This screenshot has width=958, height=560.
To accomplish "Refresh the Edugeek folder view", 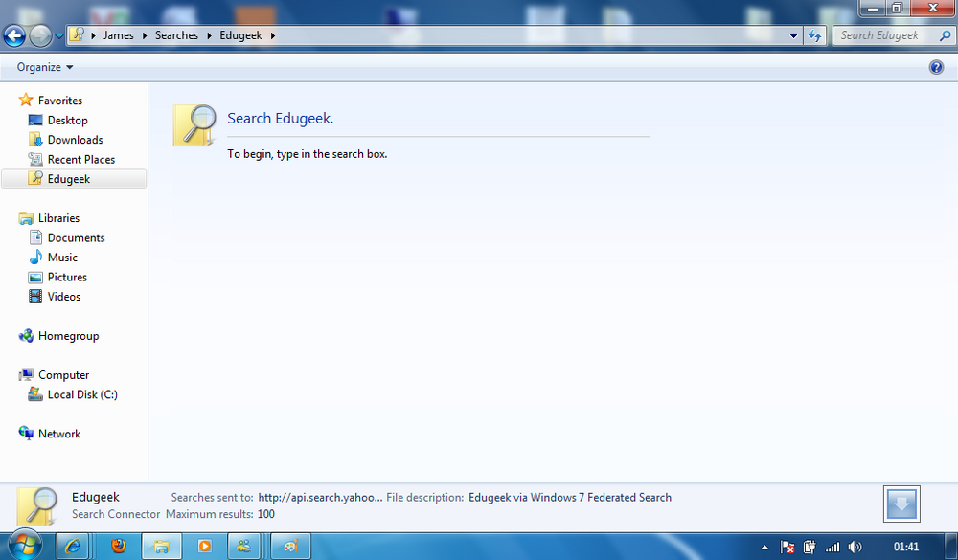I will 814,36.
